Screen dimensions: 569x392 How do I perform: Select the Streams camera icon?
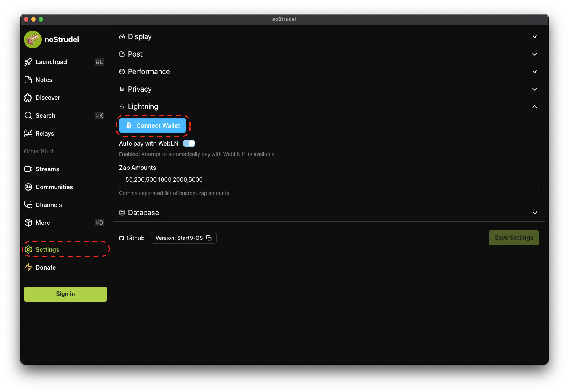pyautogui.click(x=29, y=169)
